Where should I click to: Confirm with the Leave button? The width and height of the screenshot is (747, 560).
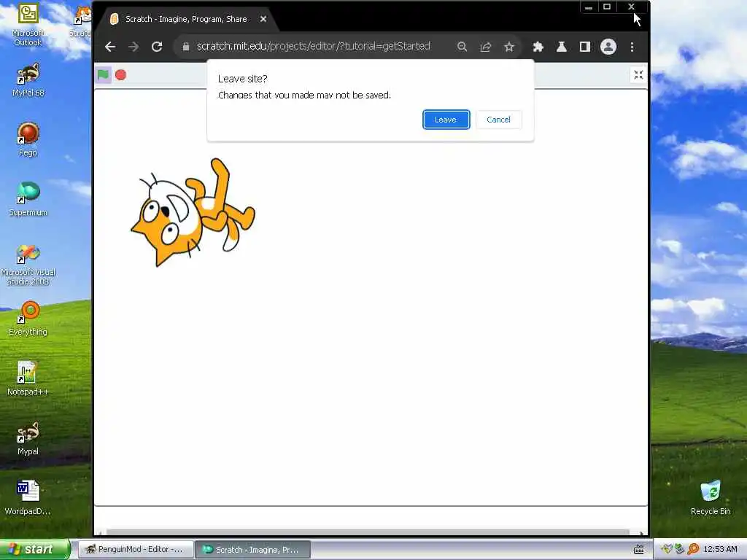446,120
